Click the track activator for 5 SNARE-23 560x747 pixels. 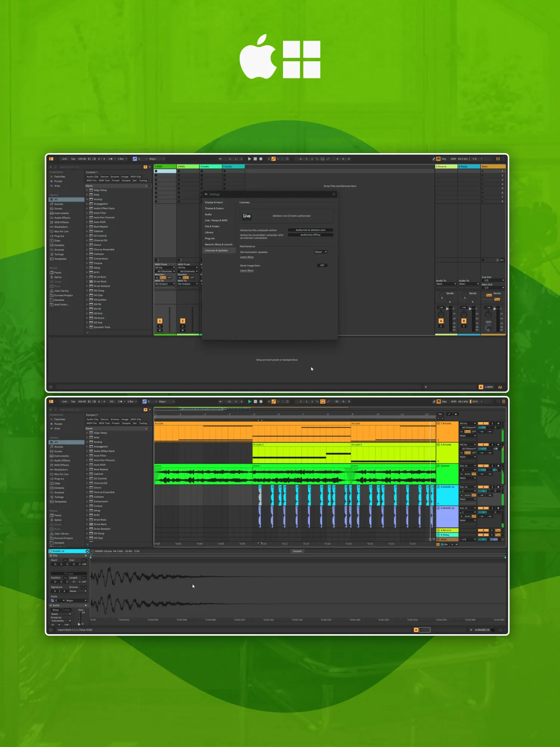click(x=483, y=508)
